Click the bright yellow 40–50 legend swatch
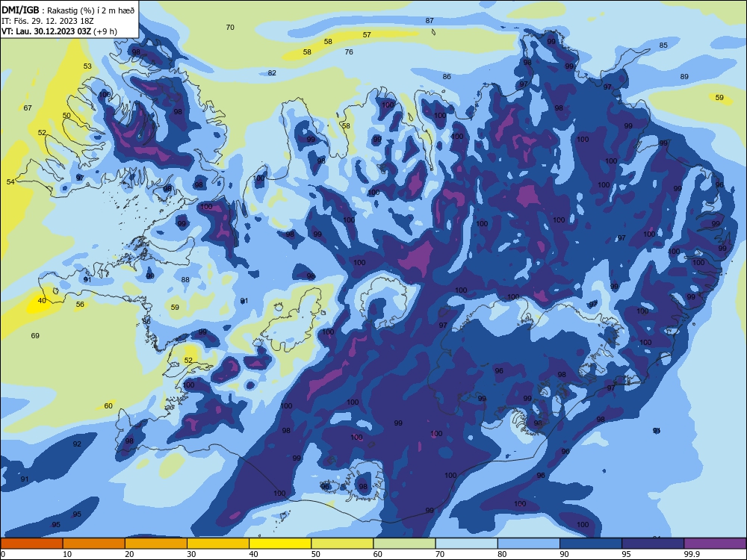This screenshot has width=747, height=560. [x=280, y=544]
